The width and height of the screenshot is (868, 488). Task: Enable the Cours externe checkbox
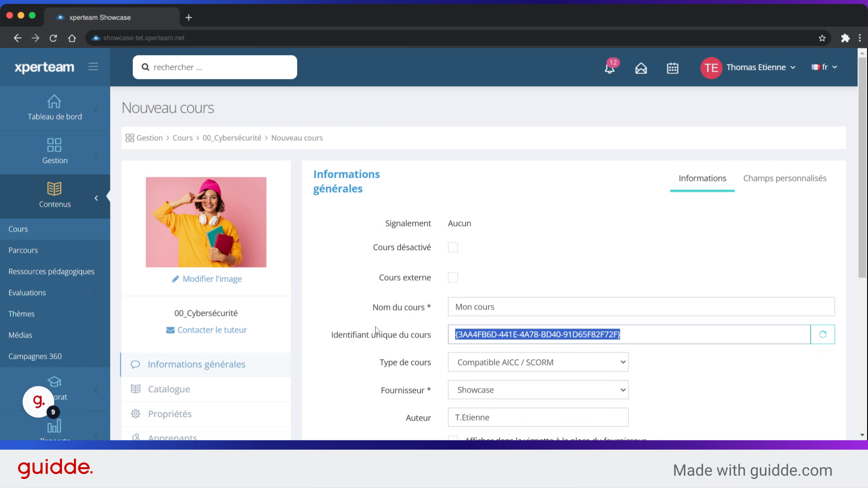click(453, 277)
